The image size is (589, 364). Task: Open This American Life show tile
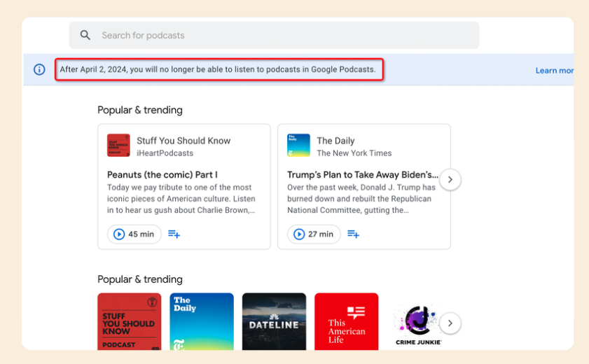tap(347, 321)
